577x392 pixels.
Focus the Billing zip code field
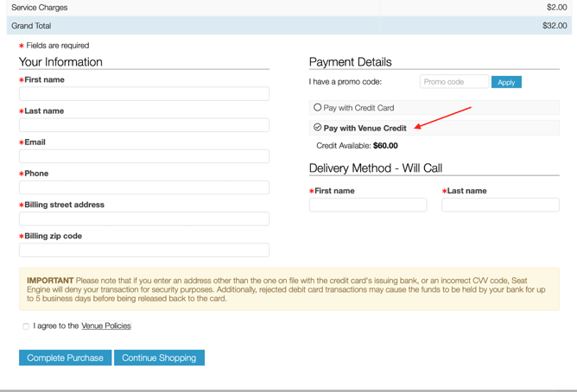pyautogui.click(x=144, y=250)
